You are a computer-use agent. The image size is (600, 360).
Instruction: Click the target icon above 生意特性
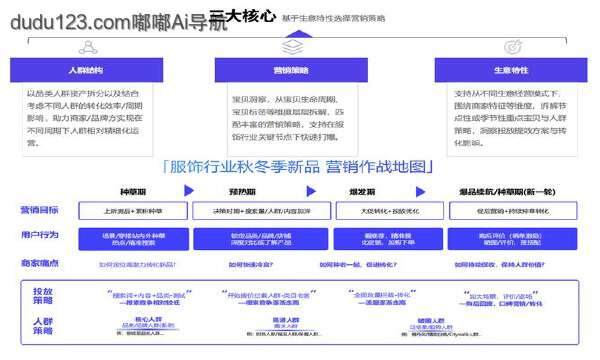[513, 47]
